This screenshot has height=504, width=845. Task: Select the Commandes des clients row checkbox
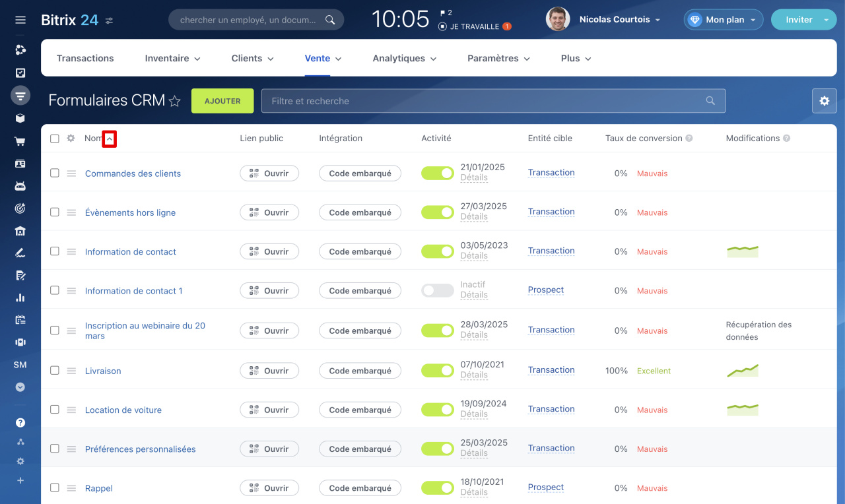click(x=55, y=173)
